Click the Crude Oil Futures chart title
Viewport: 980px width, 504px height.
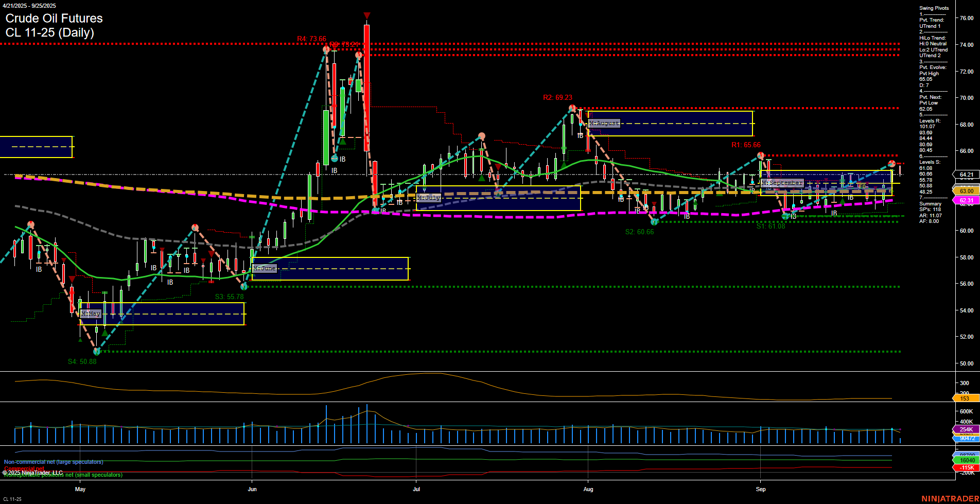tap(54, 19)
